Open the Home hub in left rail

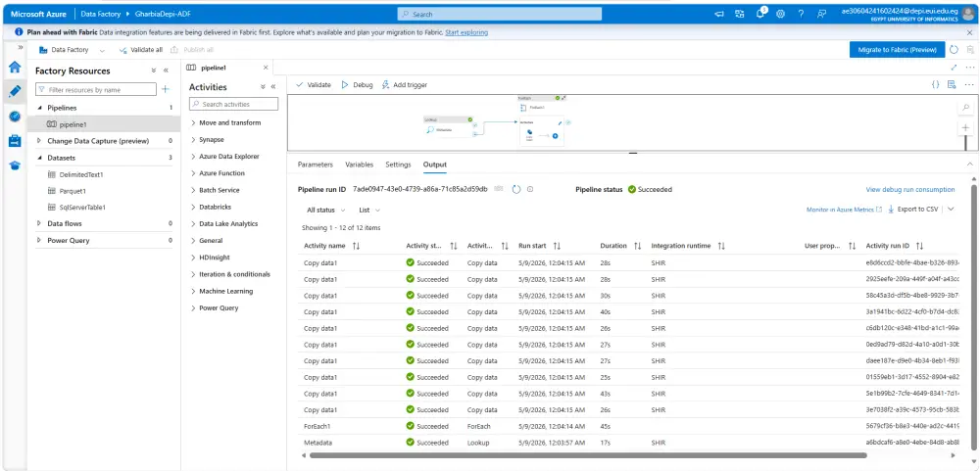tap(15, 68)
